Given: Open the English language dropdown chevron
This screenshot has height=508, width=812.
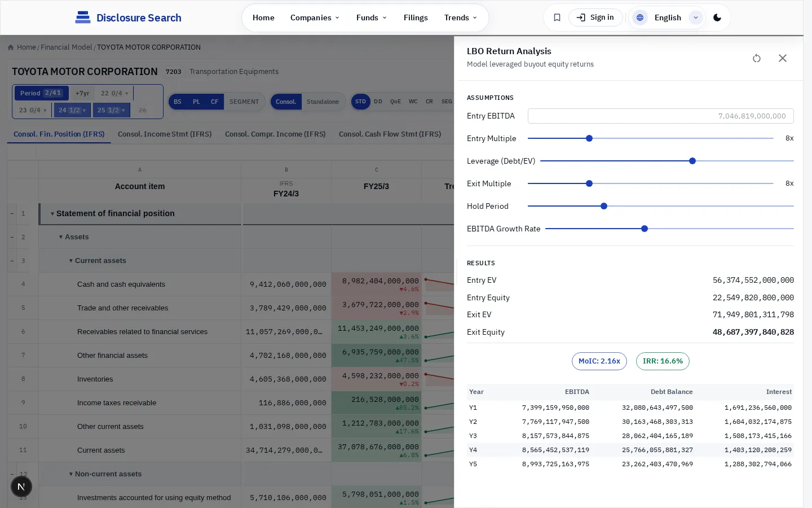Looking at the screenshot, I should pos(696,17).
